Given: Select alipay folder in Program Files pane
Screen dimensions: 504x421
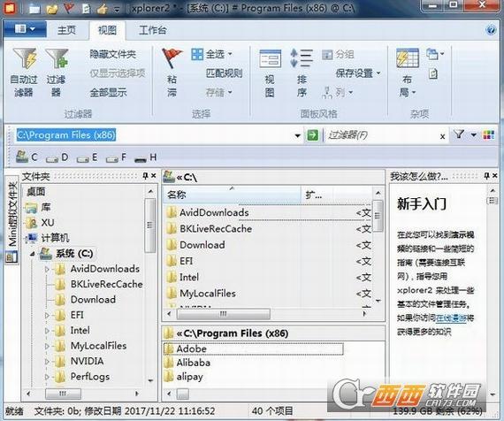Looking at the screenshot, I should pyautogui.click(x=189, y=377).
